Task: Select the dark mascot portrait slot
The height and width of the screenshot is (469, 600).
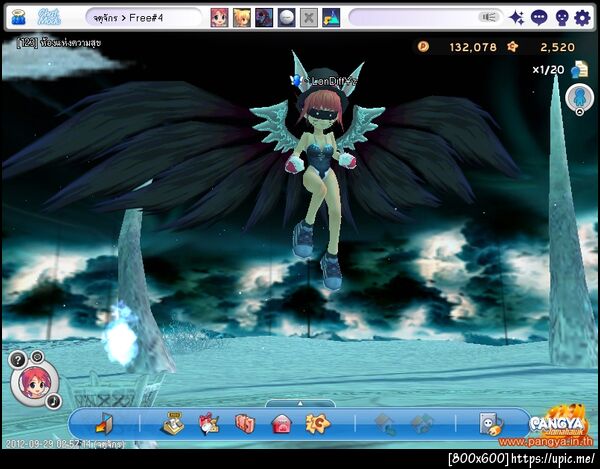Action: tap(264, 18)
